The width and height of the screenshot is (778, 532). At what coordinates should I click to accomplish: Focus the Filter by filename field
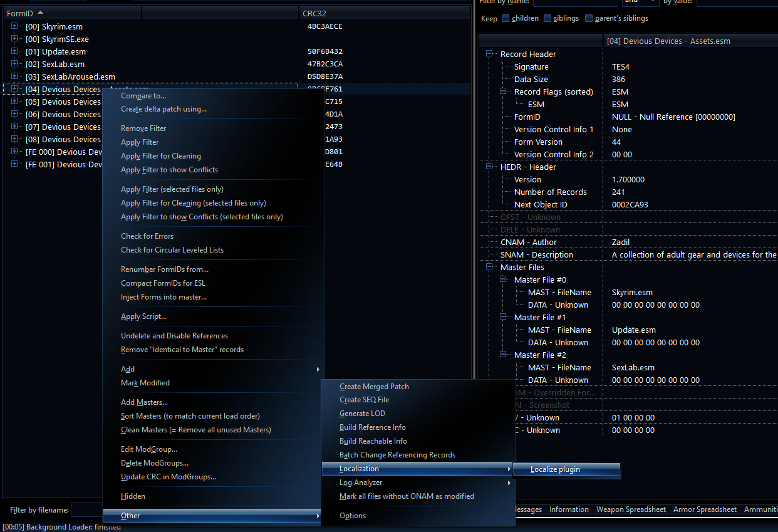87,510
